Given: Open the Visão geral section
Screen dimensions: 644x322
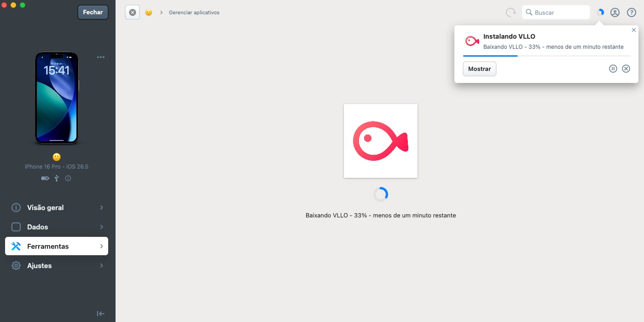Looking at the screenshot, I should (x=57, y=208).
